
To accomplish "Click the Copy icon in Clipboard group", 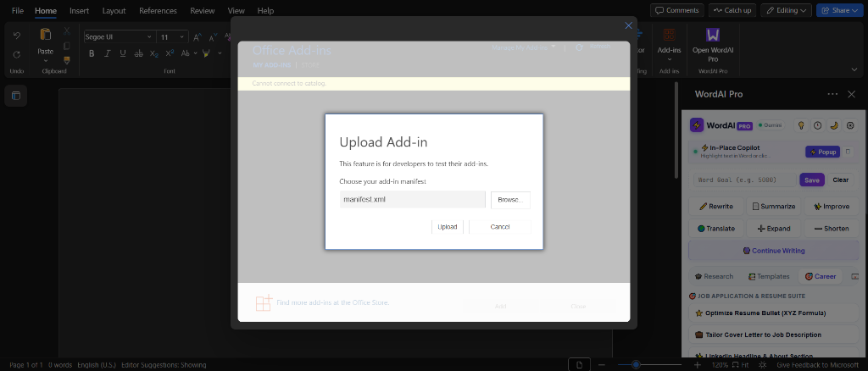I will (67, 46).
